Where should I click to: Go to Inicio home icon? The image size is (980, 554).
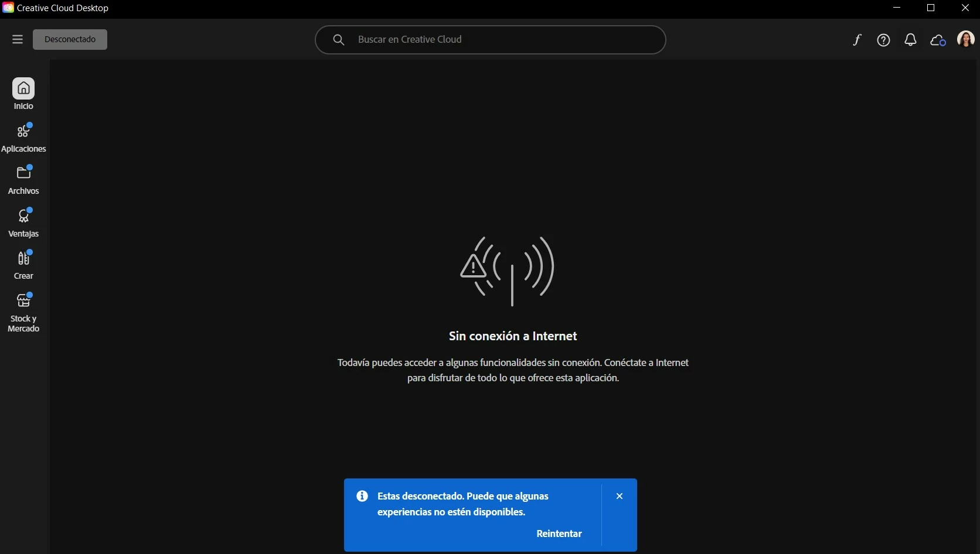(x=23, y=88)
